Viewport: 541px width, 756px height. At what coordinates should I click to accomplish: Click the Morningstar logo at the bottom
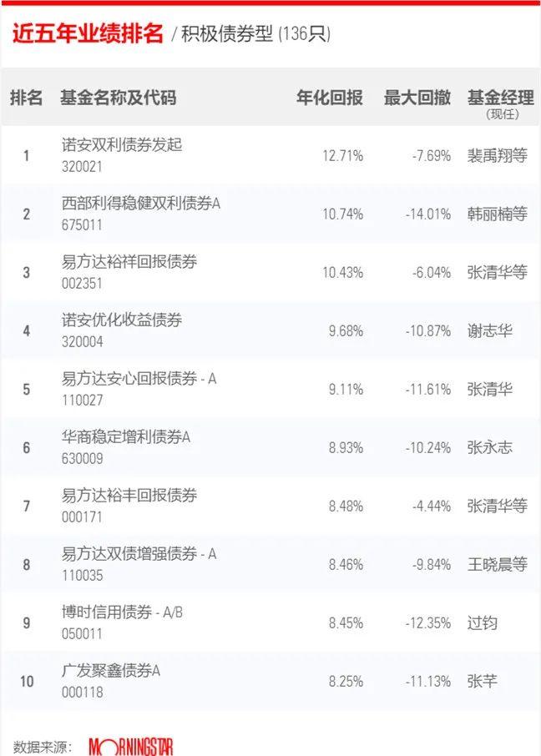(131, 747)
